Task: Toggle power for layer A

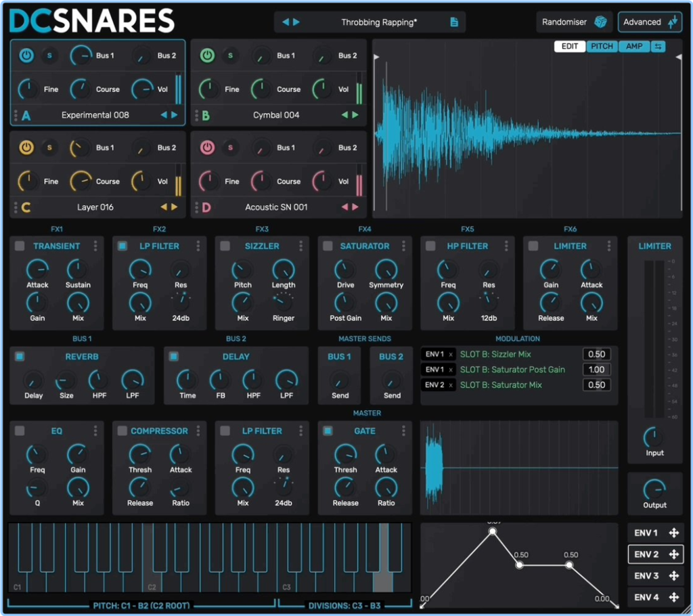Action: tap(26, 56)
